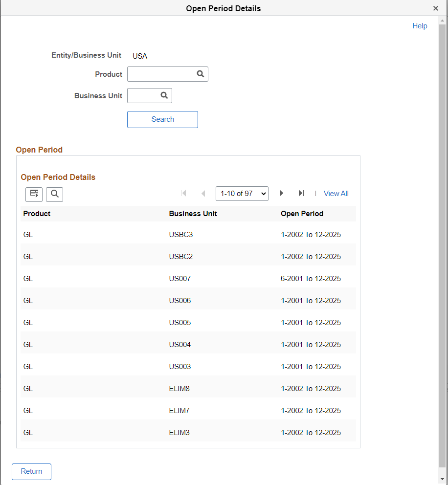Click the Return button
The height and width of the screenshot is (485, 448).
(32, 471)
